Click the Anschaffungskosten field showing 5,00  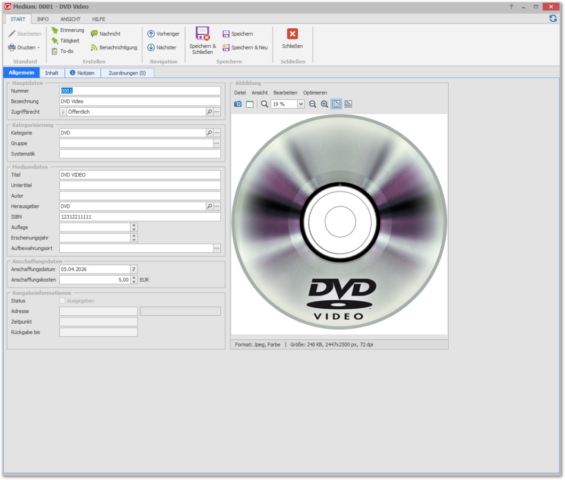[x=95, y=279]
